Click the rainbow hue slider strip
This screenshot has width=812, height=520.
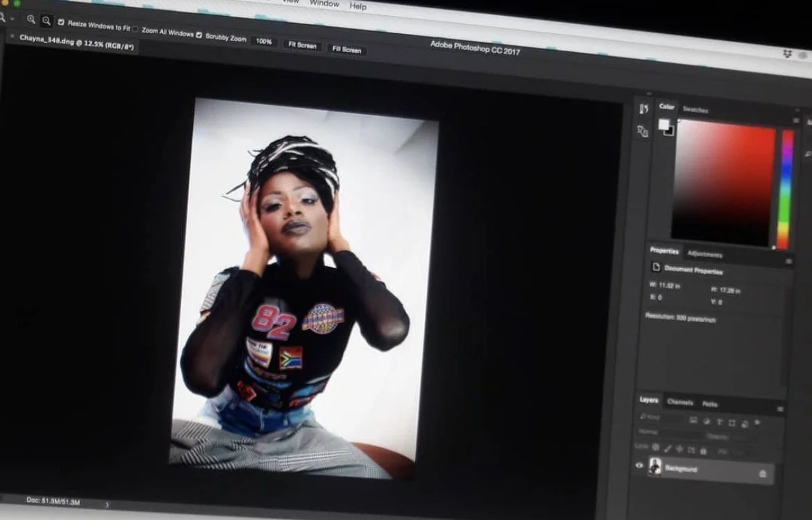(x=786, y=189)
